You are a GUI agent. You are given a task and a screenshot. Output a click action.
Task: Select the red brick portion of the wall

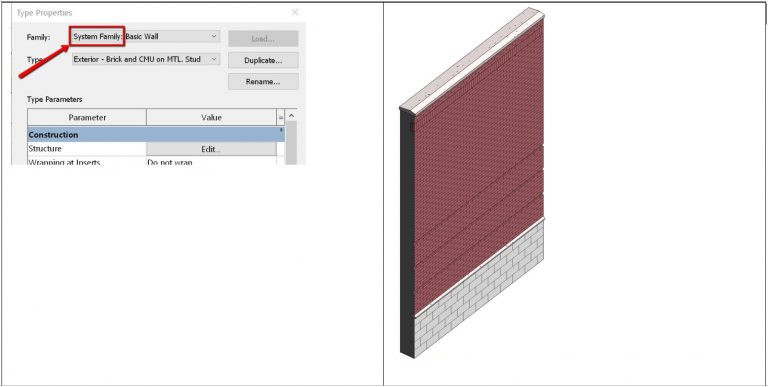click(x=478, y=167)
